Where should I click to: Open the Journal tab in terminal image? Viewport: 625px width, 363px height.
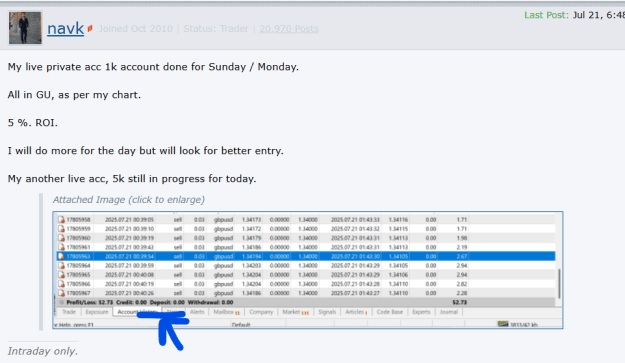449,312
